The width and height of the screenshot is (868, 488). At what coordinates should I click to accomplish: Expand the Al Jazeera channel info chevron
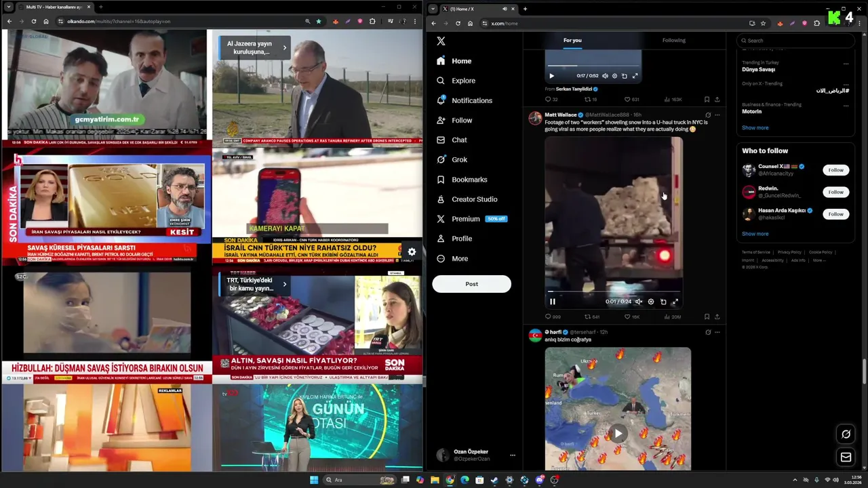click(285, 47)
